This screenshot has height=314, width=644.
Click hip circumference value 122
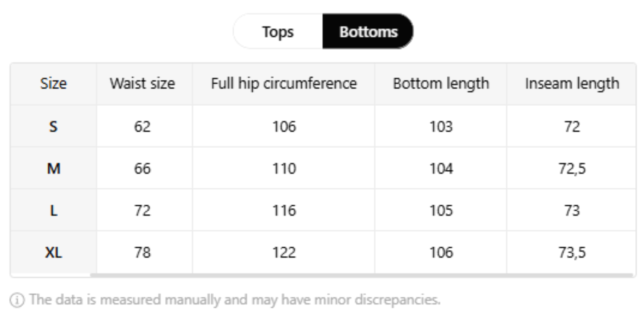click(284, 253)
